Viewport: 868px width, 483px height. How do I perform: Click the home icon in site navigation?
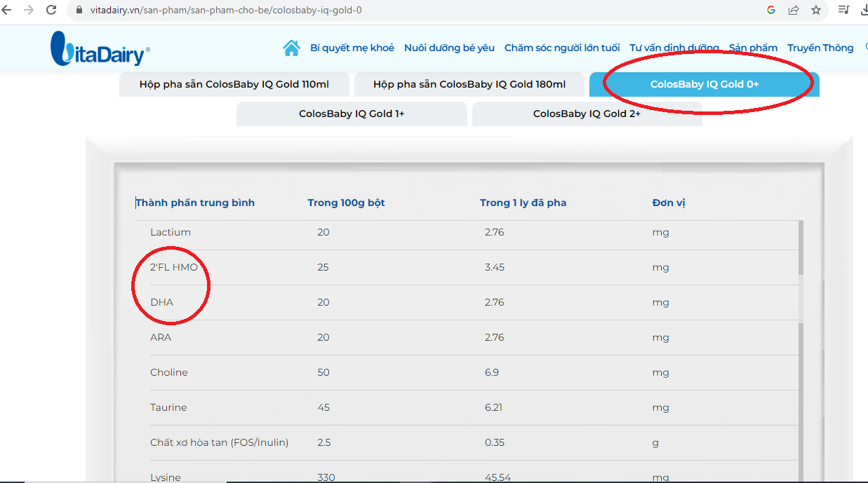pos(291,48)
